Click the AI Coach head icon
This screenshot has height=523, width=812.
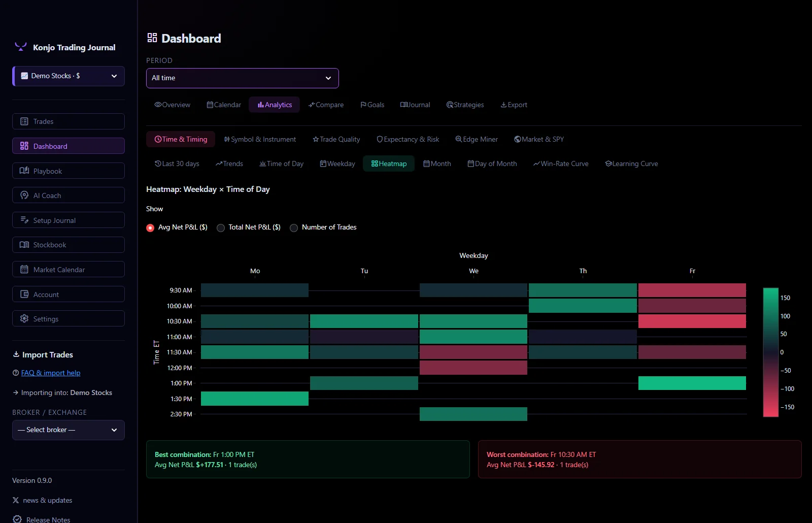(x=24, y=195)
